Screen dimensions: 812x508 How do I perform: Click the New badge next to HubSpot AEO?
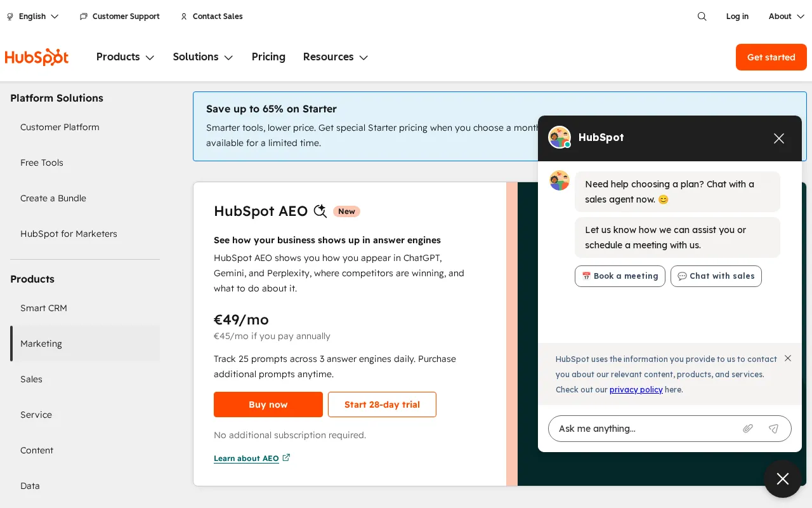point(346,211)
